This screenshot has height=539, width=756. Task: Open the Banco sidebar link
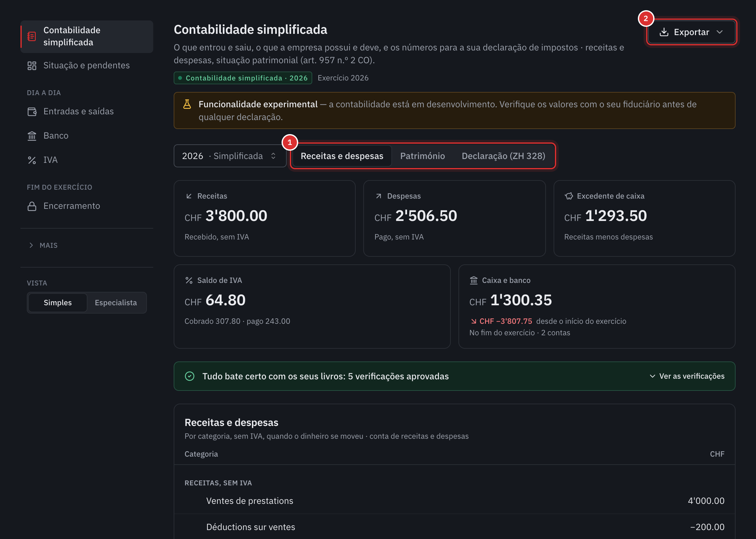pyautogui.click(x=87, y=136)
